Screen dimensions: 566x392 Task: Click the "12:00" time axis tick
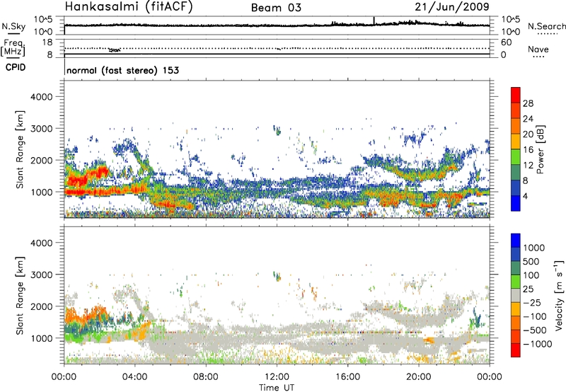[x=277, y=377]
